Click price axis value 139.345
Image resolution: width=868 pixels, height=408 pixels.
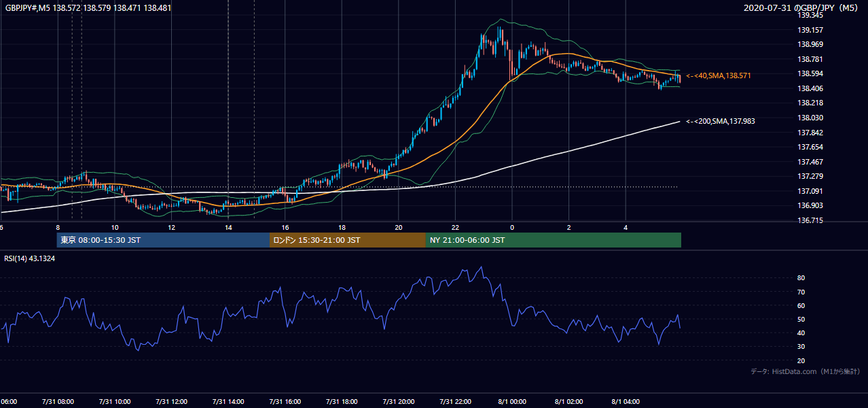(x=810, y=15)
